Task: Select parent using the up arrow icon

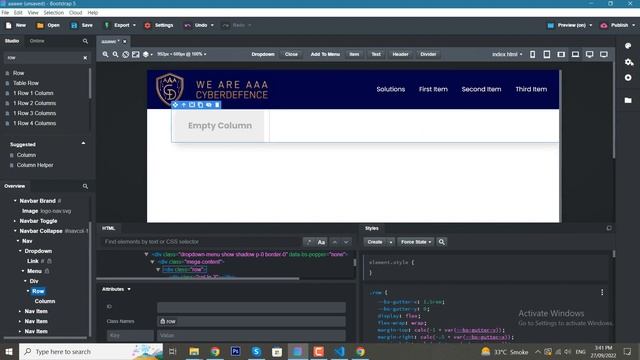Action: pos(184,105)
